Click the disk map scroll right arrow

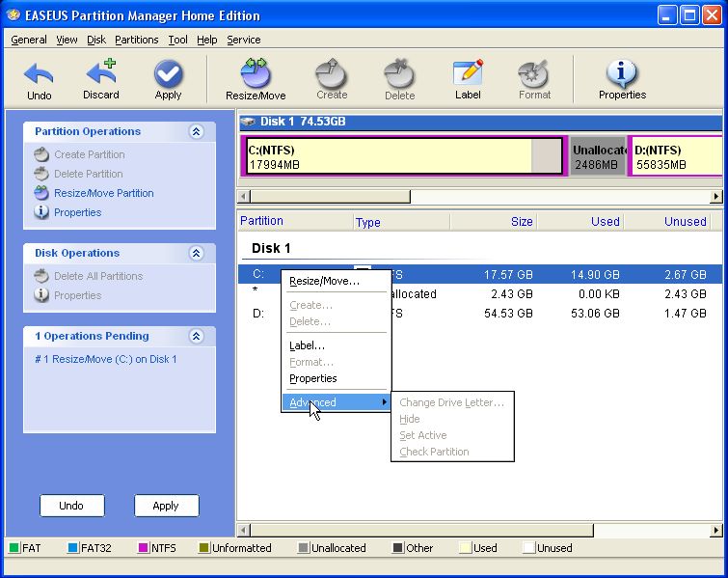coord(716,197)
